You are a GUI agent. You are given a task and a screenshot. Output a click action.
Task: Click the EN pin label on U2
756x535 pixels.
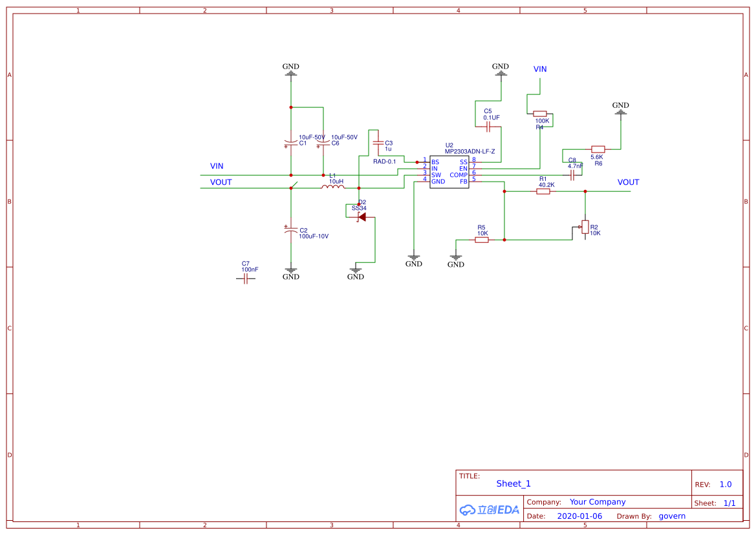click(x=463, y=169)
